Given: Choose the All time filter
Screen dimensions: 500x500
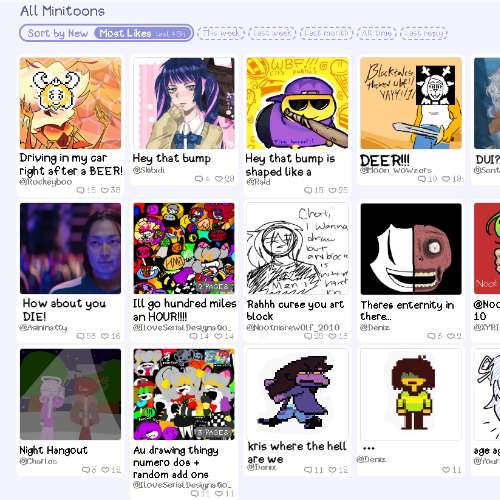Looking at the screenshot, I should click(x=376, y=33).
